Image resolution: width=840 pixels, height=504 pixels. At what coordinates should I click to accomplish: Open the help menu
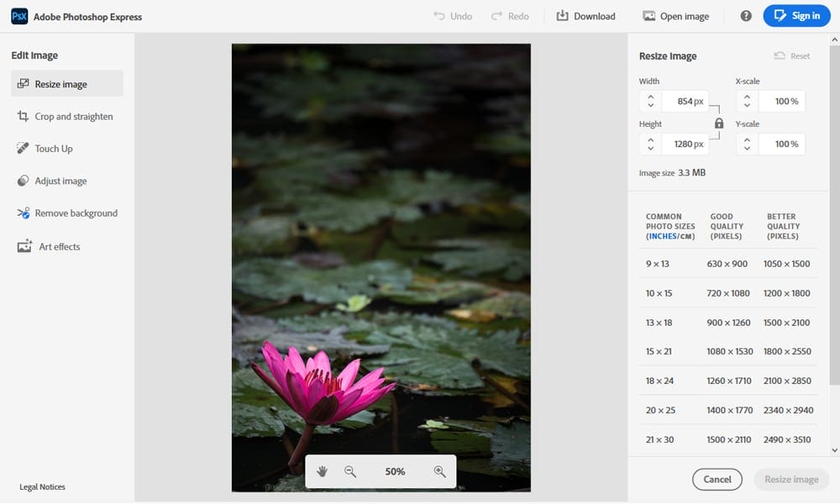tap(745, 15)
